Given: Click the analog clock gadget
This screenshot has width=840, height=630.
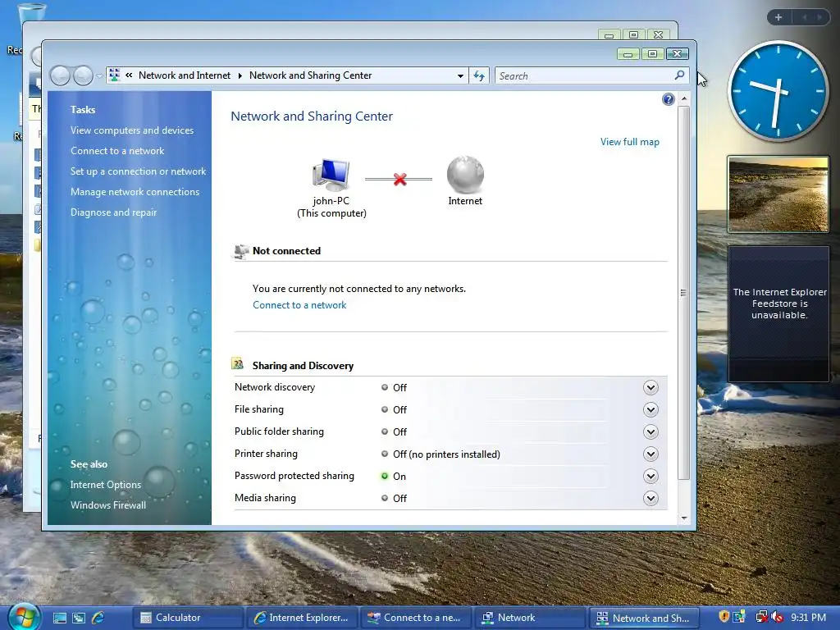Looking at the screenshot, I should 778,91.
